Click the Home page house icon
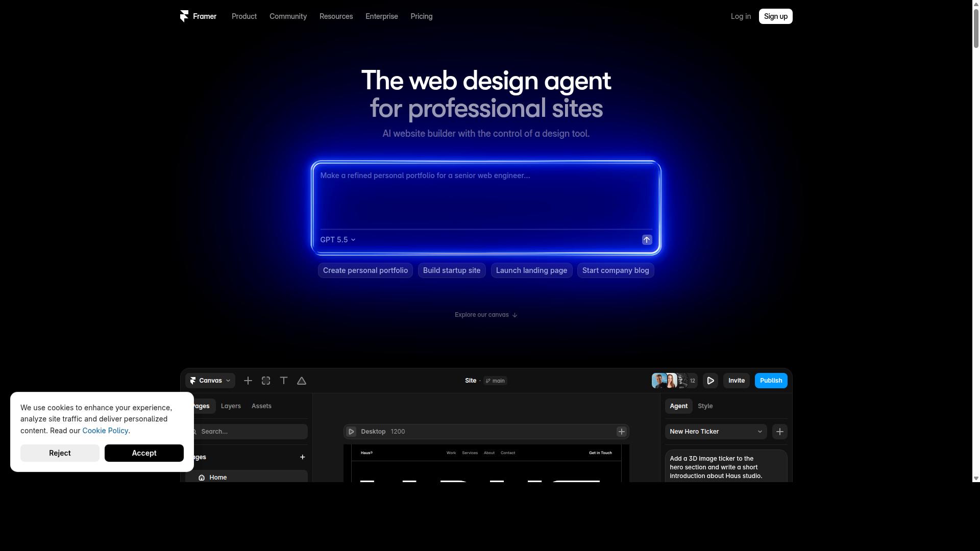 click(x=202, y=478)
